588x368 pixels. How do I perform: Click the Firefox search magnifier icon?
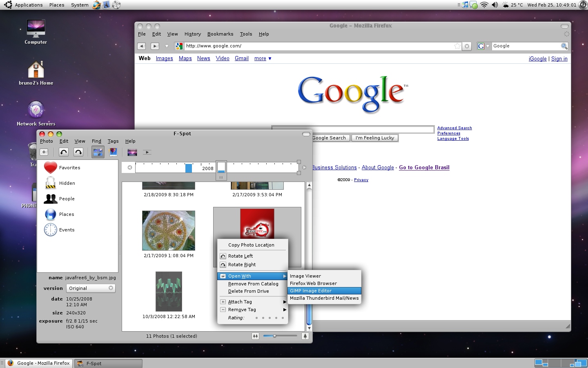(564, 46)
